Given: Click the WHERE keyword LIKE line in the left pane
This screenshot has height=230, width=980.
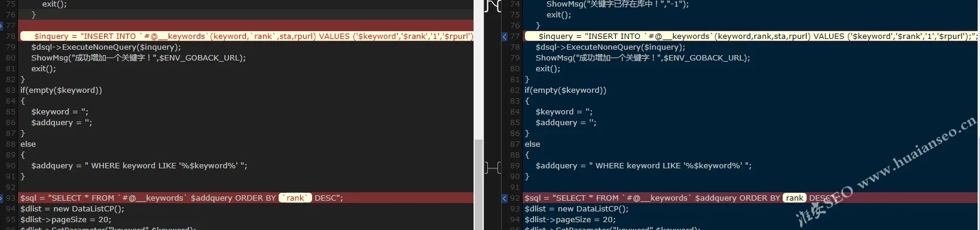Looking at the screenshot, I should (139, 166).
